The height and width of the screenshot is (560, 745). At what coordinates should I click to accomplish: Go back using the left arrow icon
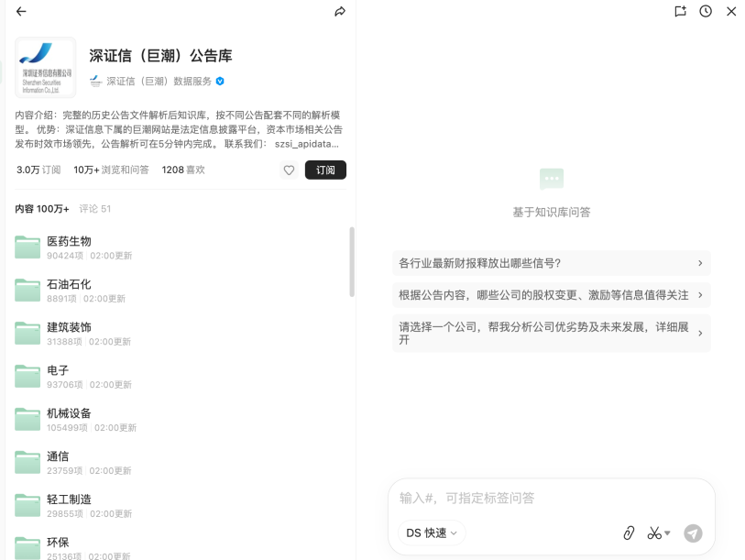tap(21, 11)
